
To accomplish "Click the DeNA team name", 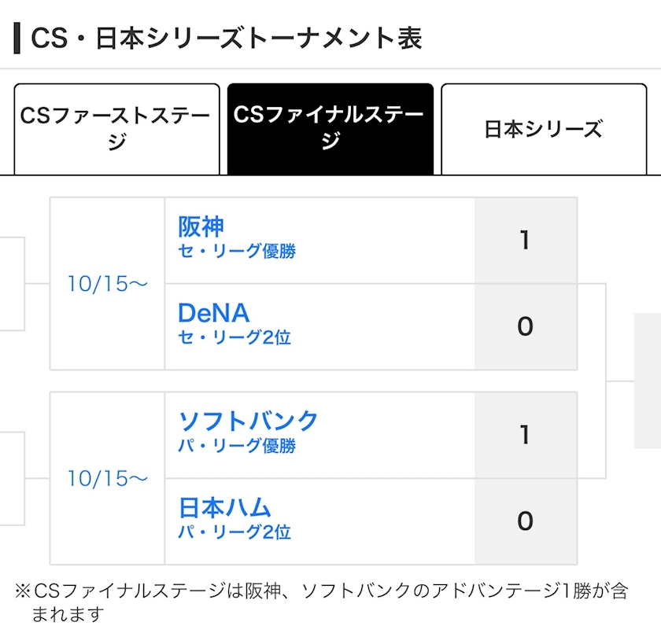I will [213, 313].
